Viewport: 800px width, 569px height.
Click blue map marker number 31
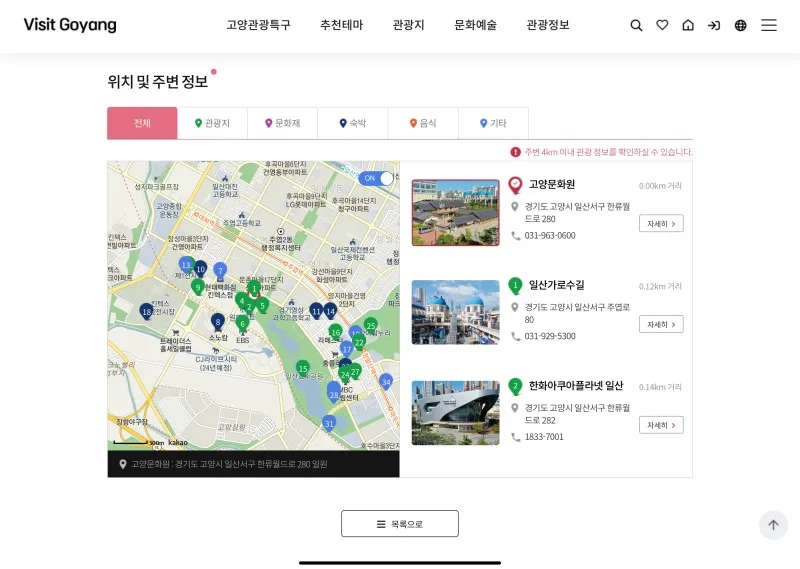[x=329, y=424]
